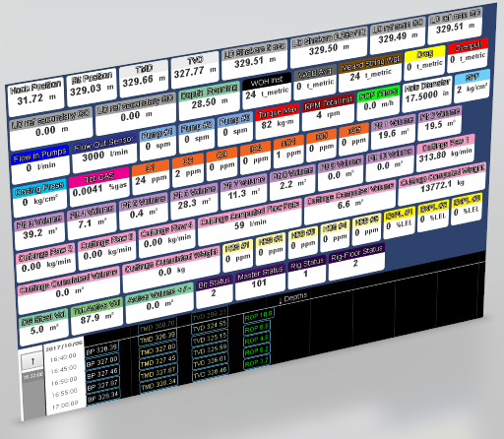Select the Cuttings Computed Volume 6.6 tile
The image size is (504, 439).
(x=349, y=201)
